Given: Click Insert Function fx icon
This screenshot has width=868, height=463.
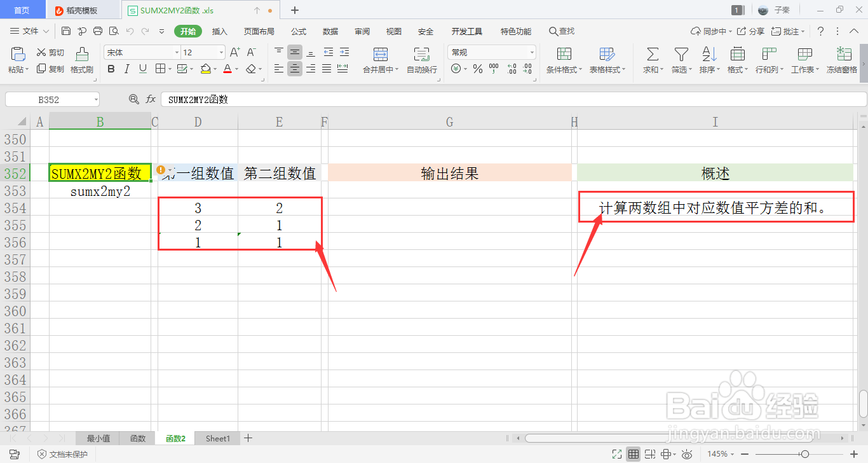Looking at the screenshot, I should tap(151, 99).
